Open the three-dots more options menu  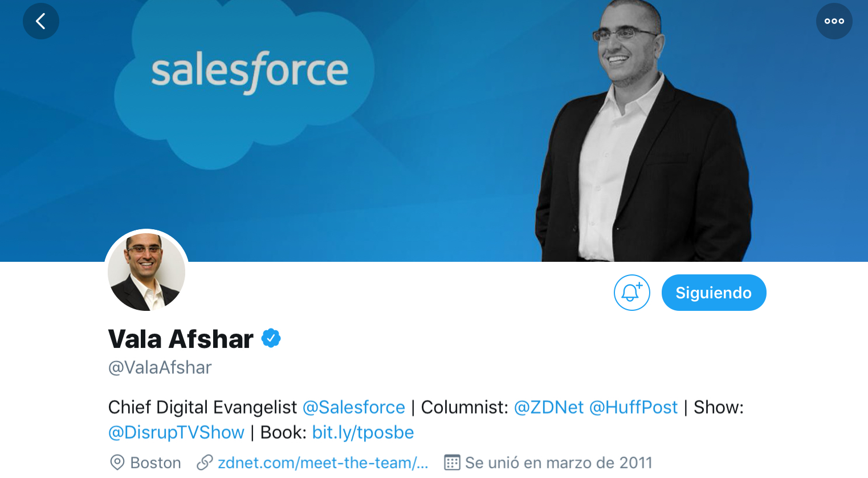click(x=834, y=21)
